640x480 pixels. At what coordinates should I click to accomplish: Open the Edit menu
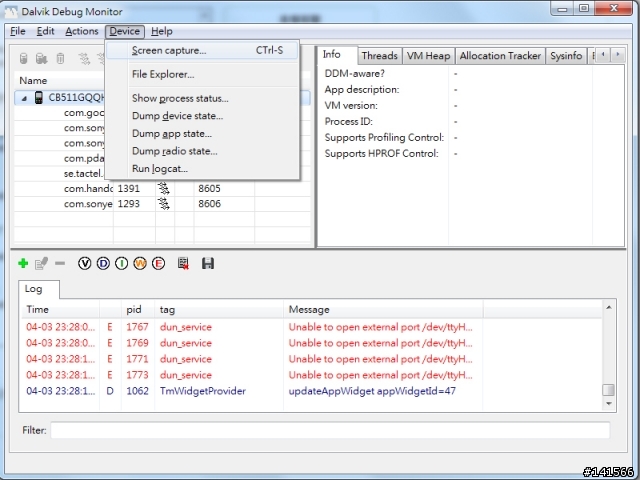45,31
